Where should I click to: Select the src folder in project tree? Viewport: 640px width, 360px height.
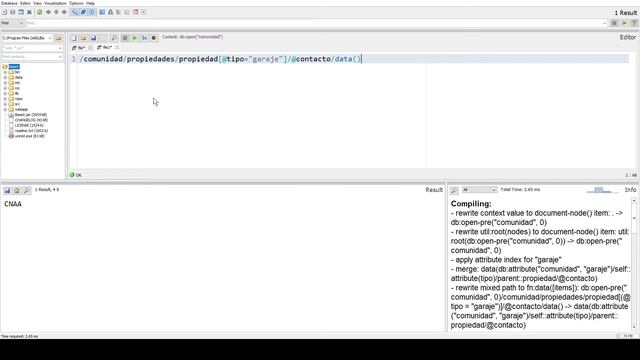[17, 104]
